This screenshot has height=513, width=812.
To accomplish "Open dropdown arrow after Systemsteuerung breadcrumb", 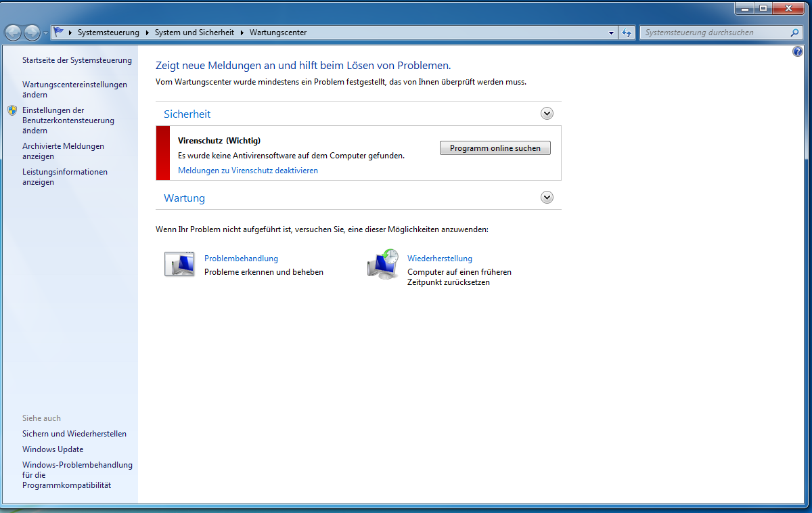I will pyautogui.click(x=147, y=32).
